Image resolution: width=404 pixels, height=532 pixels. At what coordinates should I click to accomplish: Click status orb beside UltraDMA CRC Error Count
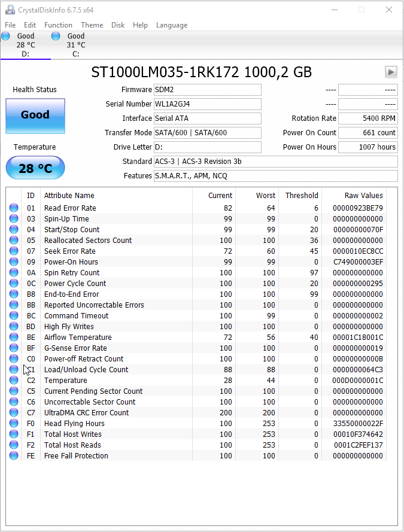click(x=14, y=413)
